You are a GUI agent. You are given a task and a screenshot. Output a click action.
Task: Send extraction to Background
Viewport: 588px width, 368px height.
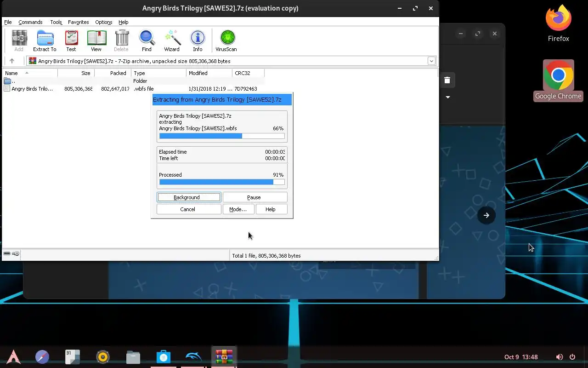189,197
